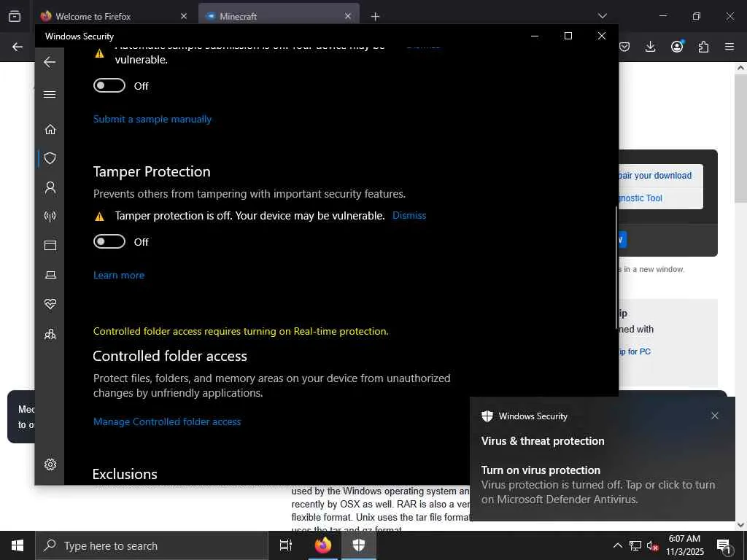This screenshot has width=747, height=560.
Task: Close the Windows Security toast notification
Action: [715, 416]
